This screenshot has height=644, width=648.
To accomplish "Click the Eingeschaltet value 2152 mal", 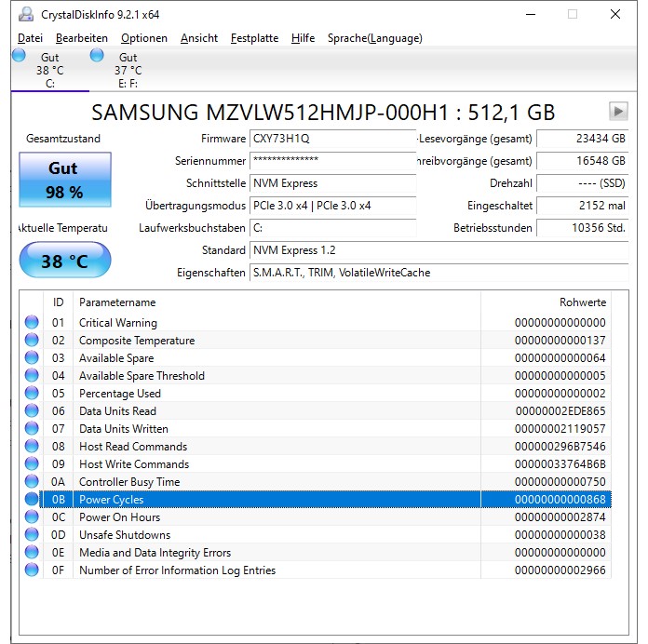I will 582,206.
